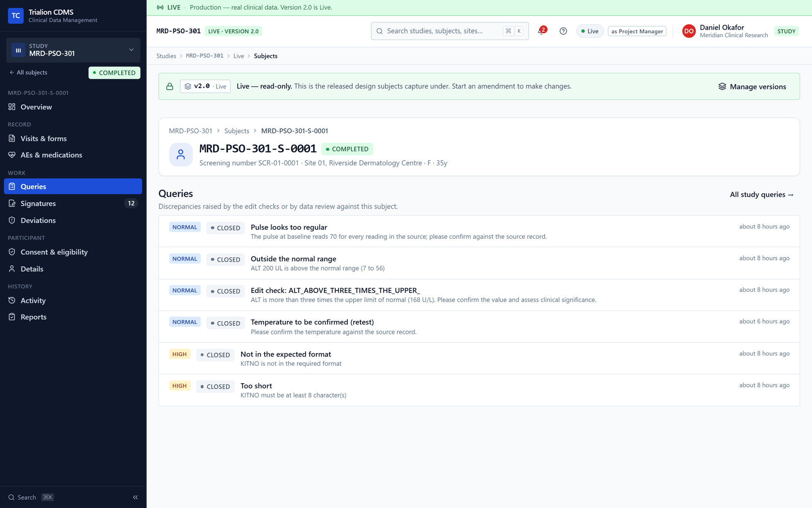Click Studies in top breadcrumb
The image size is (812, 508).
click(x=166, y=56)
